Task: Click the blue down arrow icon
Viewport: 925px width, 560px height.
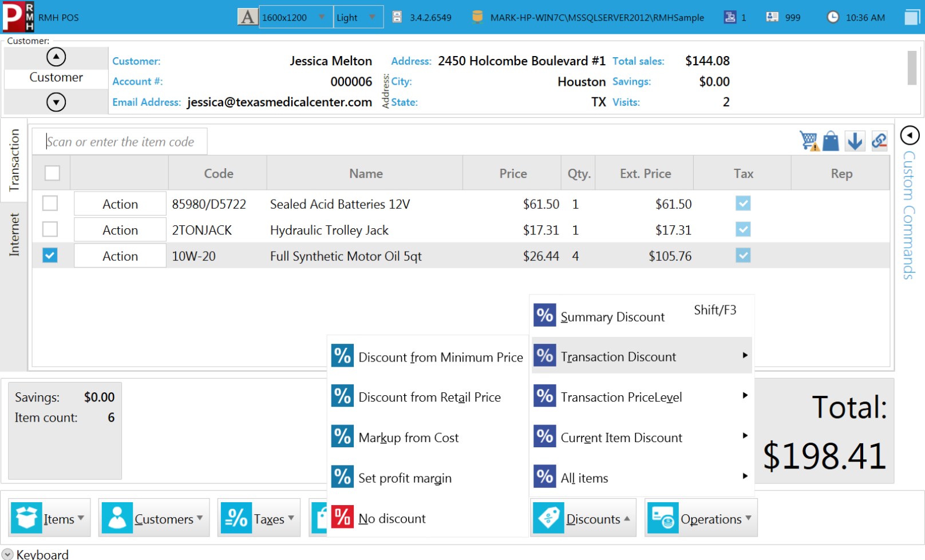Action: pos(855,141)
